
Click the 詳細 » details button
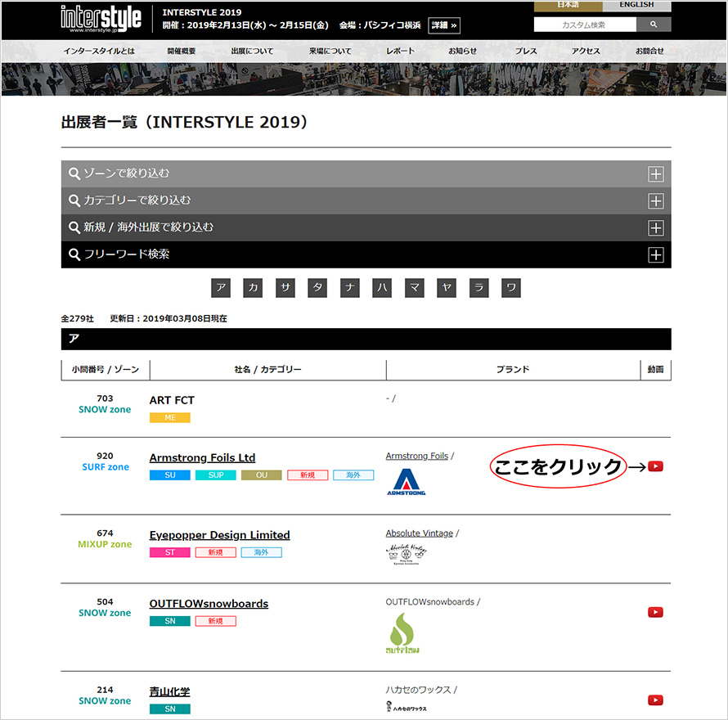point(444,25)
